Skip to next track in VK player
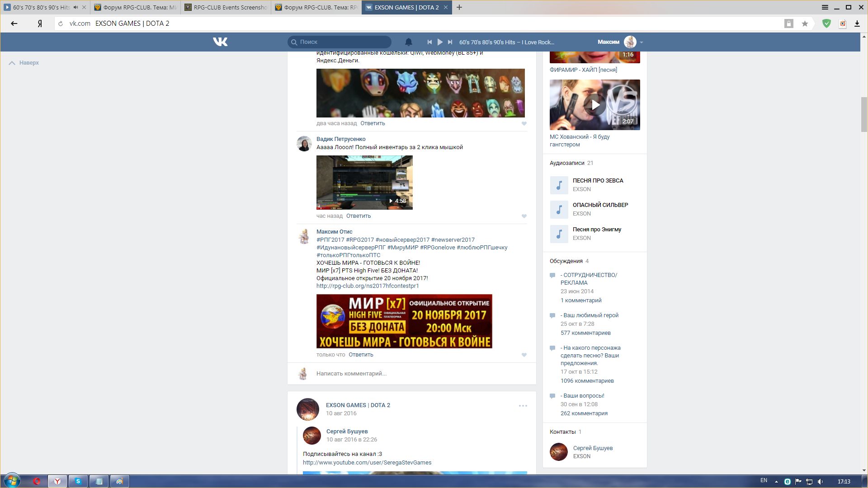The height and width of the screenshot is (488, 868). click(x=450, y=42)
